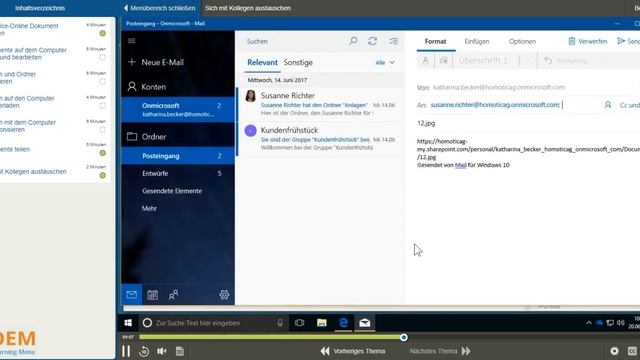
Task: Open Edge browser from taskbar
Action: coord(343,323)
